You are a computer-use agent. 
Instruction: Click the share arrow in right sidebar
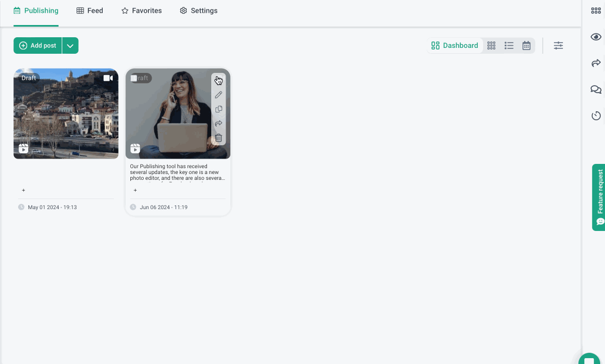pyautogui.click(x=596, y=63)
